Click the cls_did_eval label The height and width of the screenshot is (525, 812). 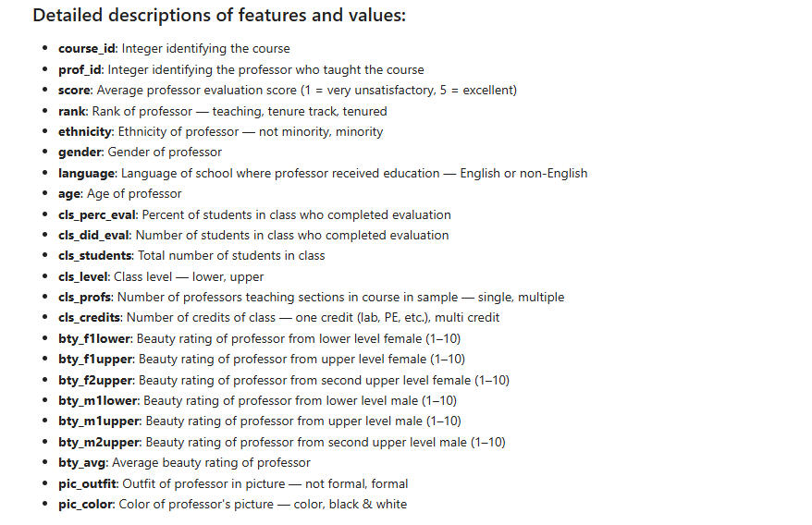click(94, 236)
